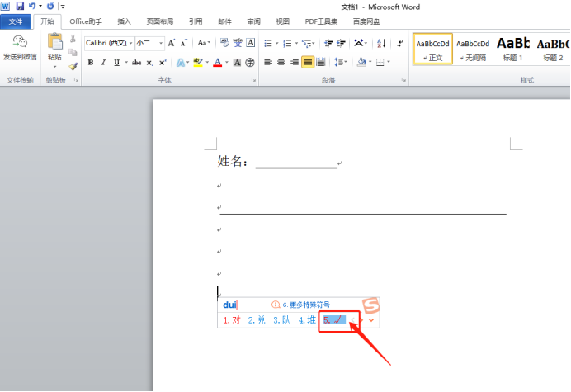This screenshot has width=571, height=392.
Task: Click the bullet list icon
Action: pyautogui.click(x=268, y=44)
